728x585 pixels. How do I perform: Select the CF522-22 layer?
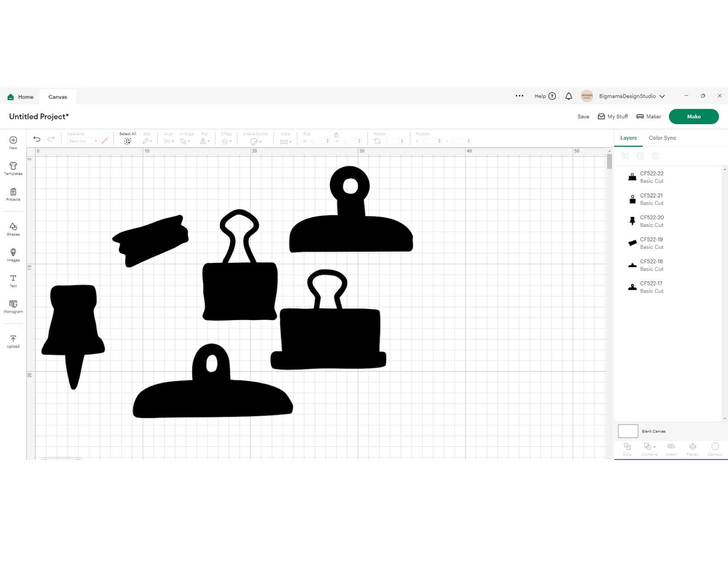668,177
